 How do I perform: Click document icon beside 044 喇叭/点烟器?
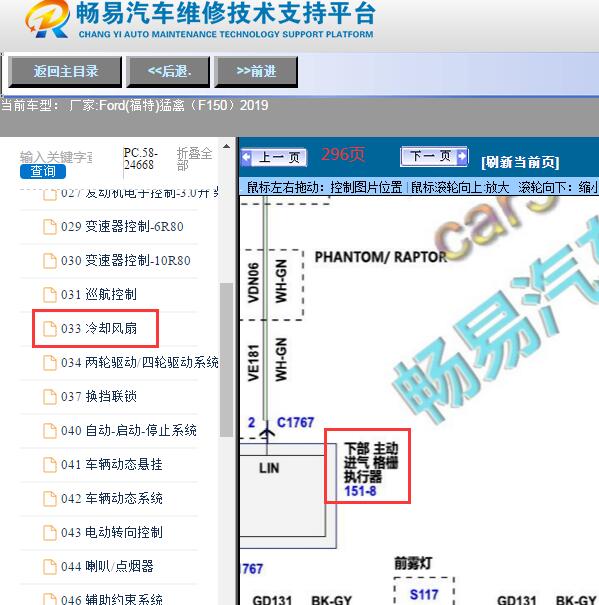tap(49, 566)
